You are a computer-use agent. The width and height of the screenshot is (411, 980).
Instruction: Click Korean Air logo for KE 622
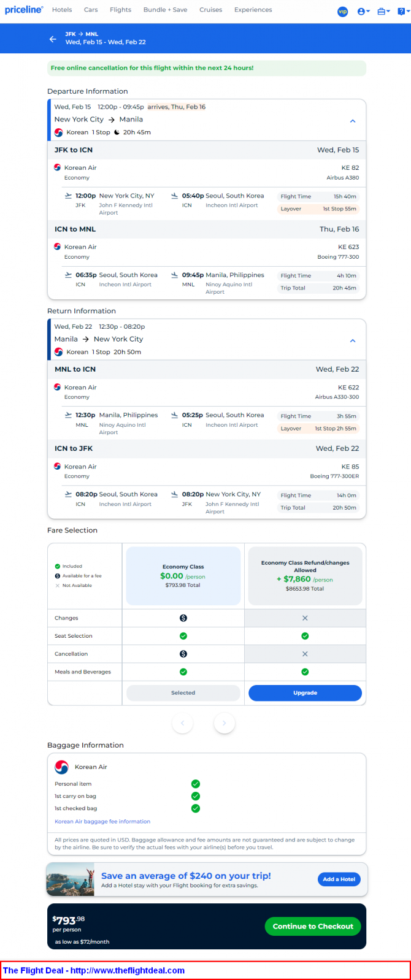coord(58,387)
